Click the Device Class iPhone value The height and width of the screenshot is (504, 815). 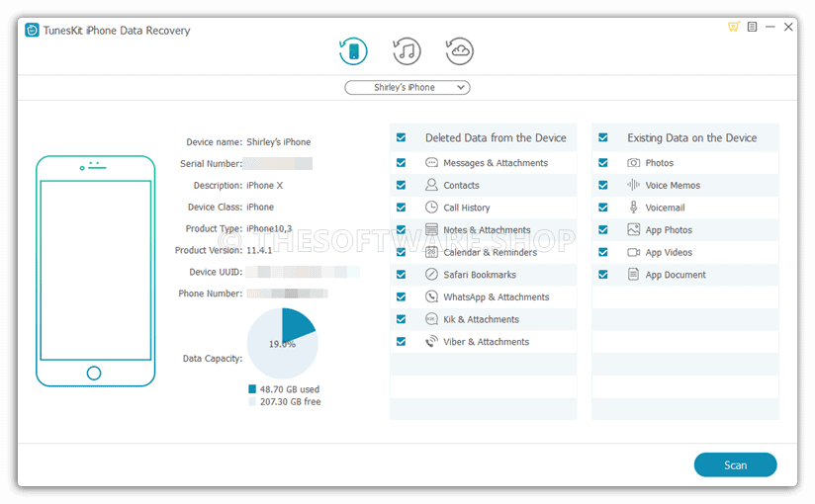tap(260, 207)
